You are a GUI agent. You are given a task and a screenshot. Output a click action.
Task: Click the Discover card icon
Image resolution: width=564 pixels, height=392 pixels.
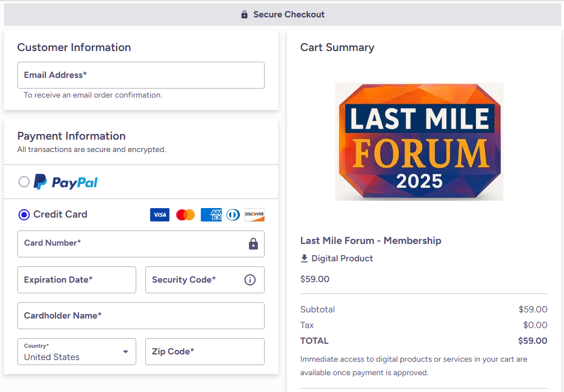(x=255, y=215)
